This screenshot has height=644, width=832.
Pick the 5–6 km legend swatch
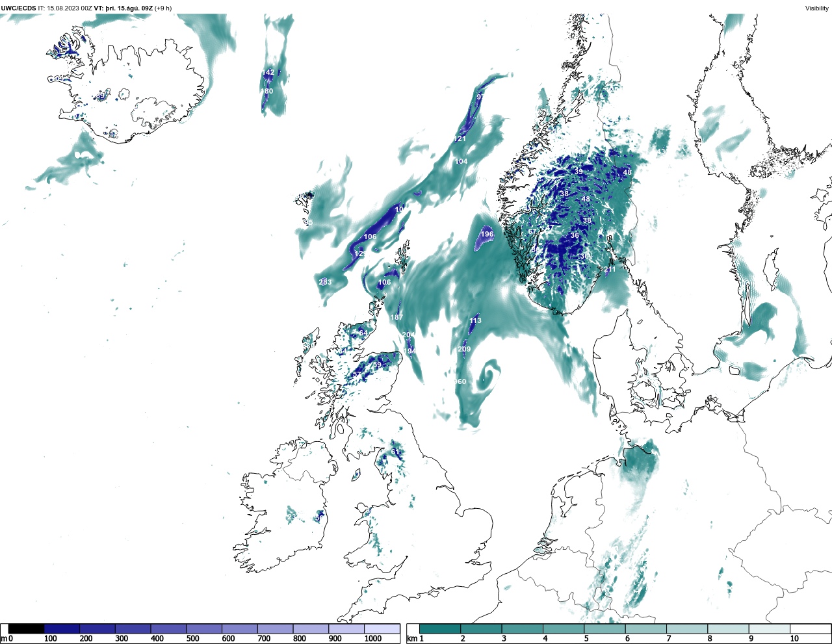pyautogui.click(x=605, y=628)
